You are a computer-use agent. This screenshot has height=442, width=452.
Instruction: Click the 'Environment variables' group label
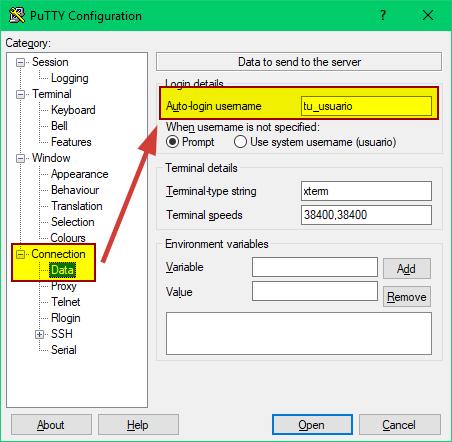(x=217, y=244)
